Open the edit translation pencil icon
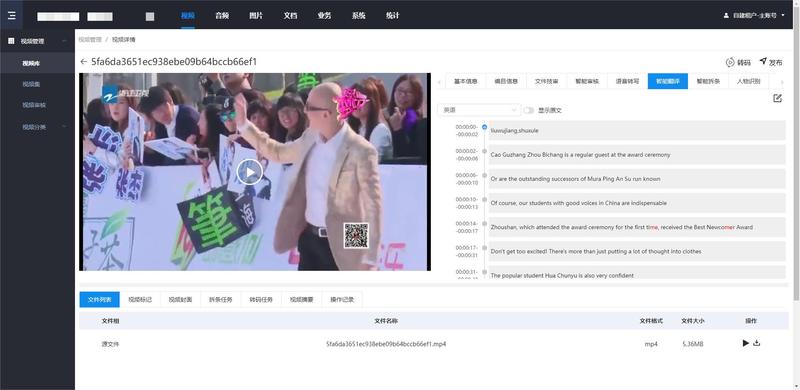 [777, 98]
